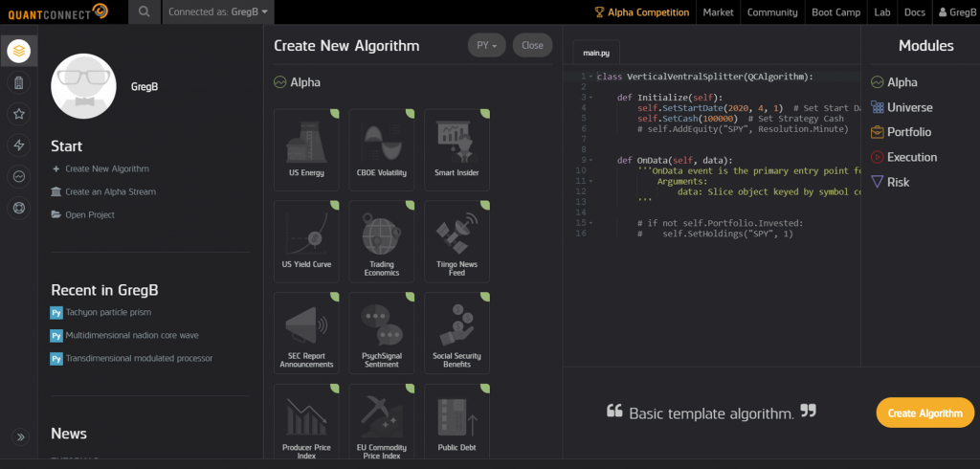Image resolution: width=980 pixels, height=469 pixels.
Task: Open the Alpha module
Action: coord(895,82)
